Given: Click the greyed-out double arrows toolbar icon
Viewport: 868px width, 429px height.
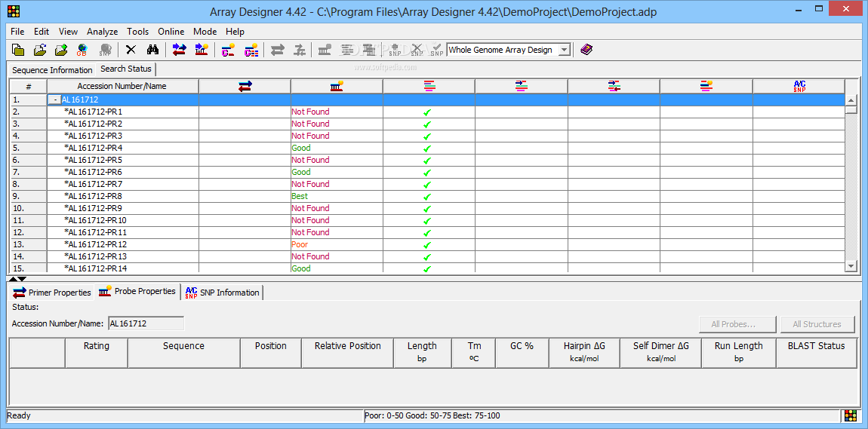Looking at the screenshot, I should [x=277, y=50].
